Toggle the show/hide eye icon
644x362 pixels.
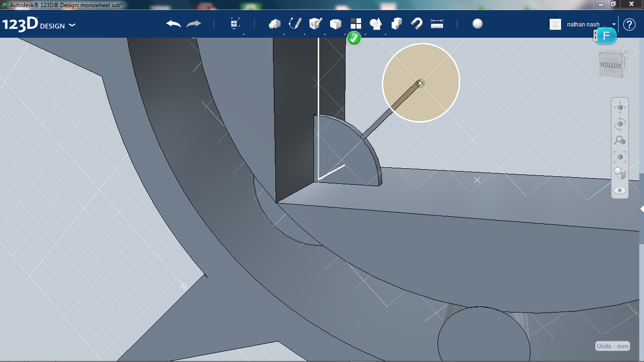click(x=619, y=190)
